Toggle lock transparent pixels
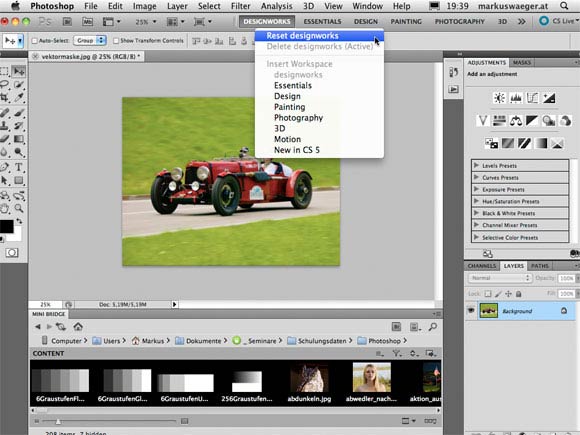This screenshot has height=435, width=580. 488,294
